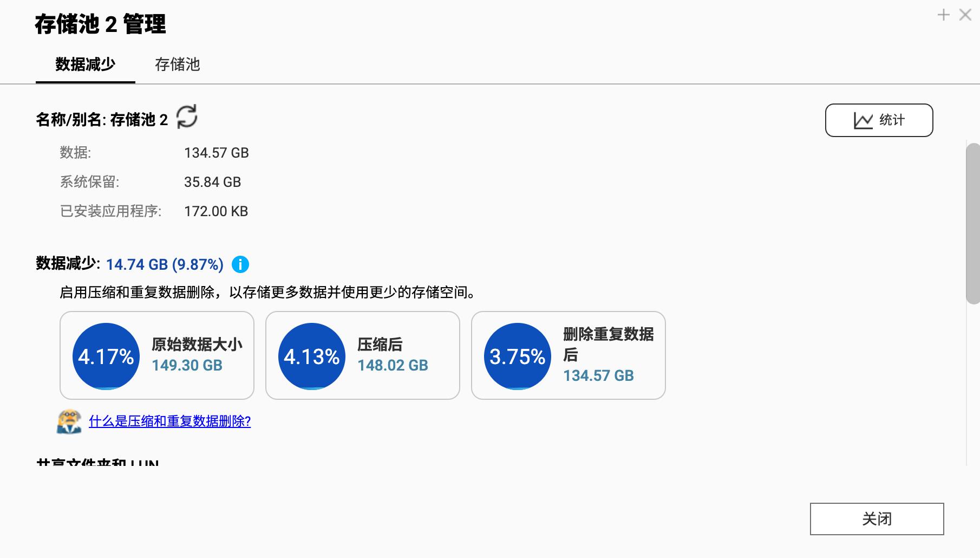This screenshot has height=558, width=980.
Task: Switch to the 数据减少 tab
Action: [86, 64]
